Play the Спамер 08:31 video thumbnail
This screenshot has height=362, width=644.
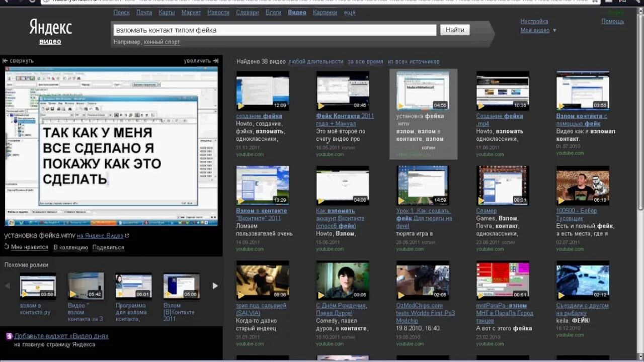pos(503,186)
